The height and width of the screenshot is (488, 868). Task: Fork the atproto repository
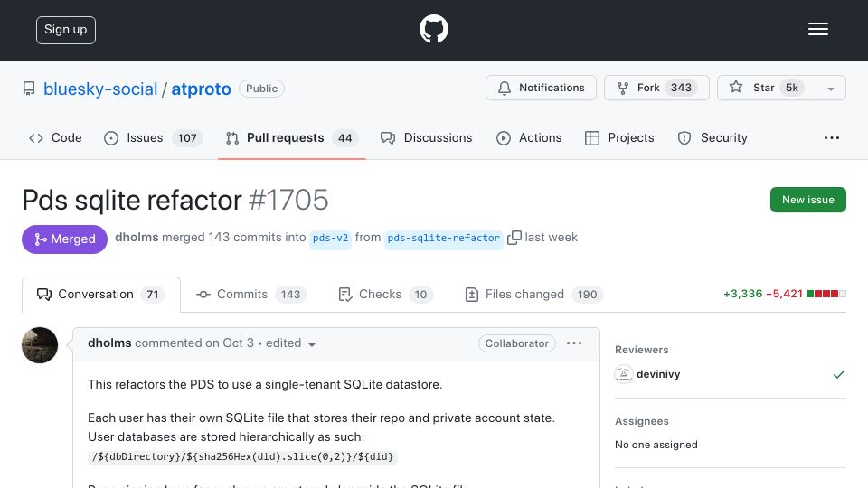click(656, 88)
